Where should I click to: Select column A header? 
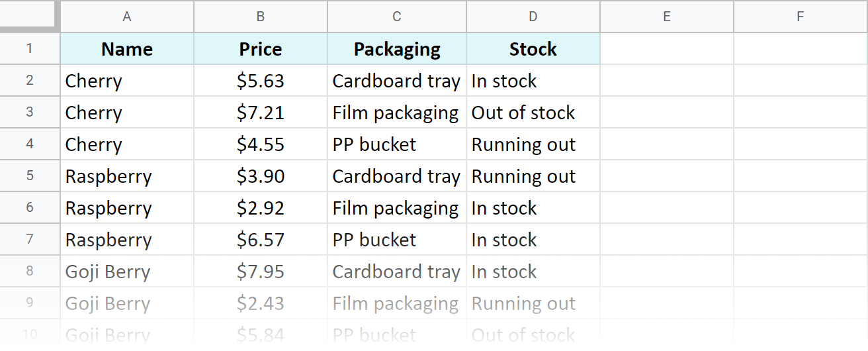(x=127, y=17)
